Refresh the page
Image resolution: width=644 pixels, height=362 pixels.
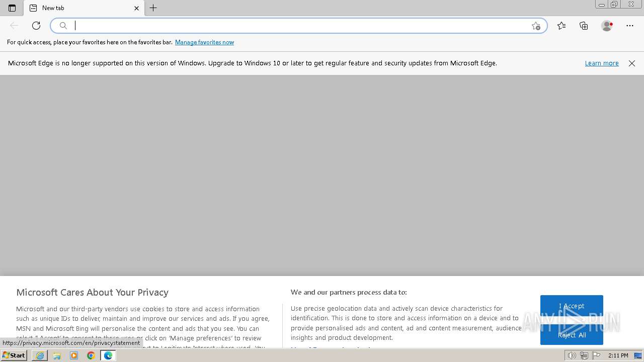[x=36, y=26]
